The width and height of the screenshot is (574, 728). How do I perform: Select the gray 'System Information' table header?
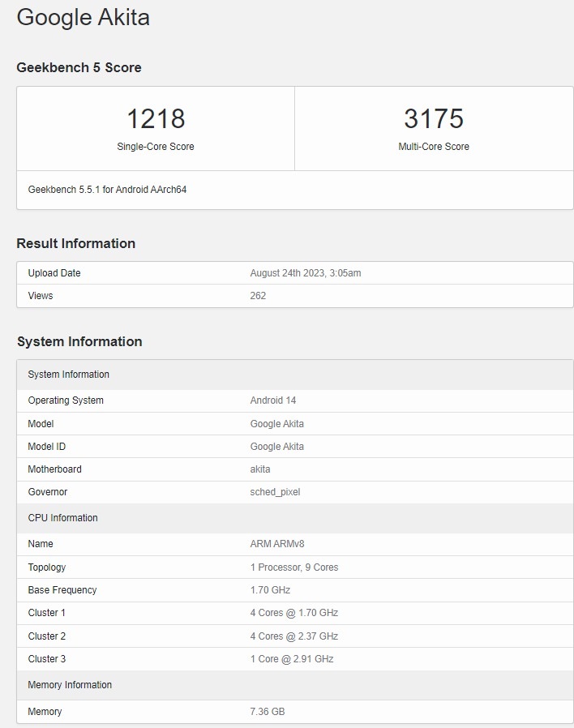(x=295, y=375)
